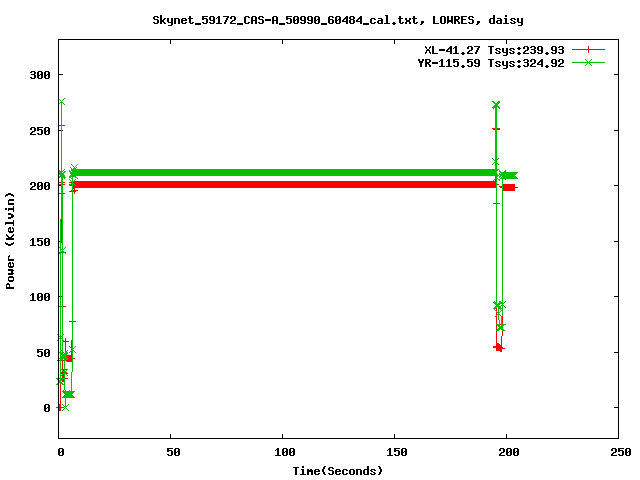Click the green legend line sample for YR
640x480 pixels.
tap(588, 62)
